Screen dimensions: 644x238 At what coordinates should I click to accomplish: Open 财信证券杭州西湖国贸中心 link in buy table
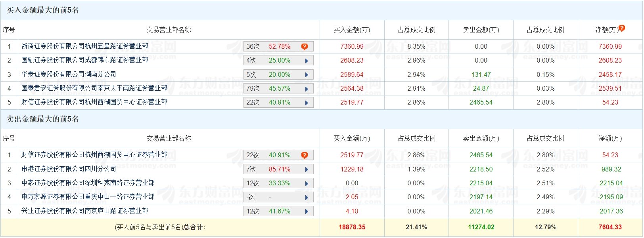tap(94, 102)
